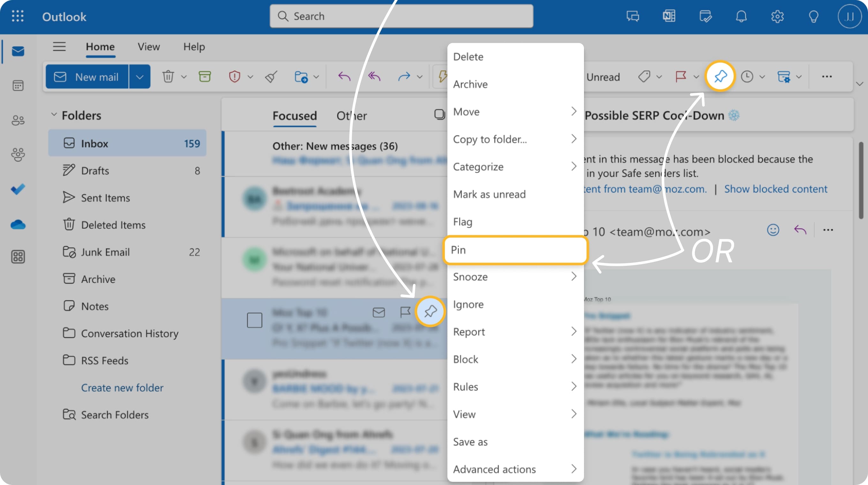The height and width of the screenshot is (485, 868).
Task: Pin the Moz Top 10 email via pin icon
Action: coord(430,311)
